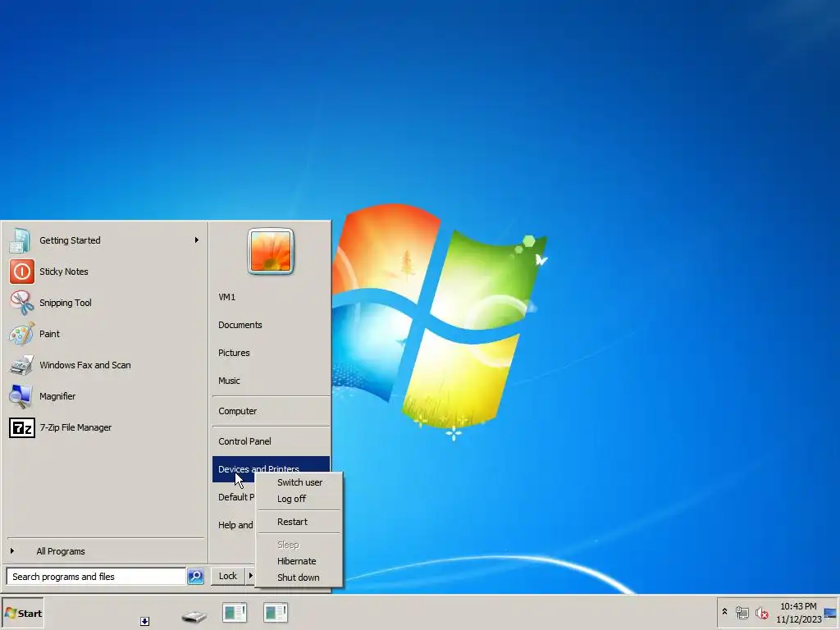Show hidden tray icons chevron
Image resolution: width=840 pixels, height=630 pixels.
pyautogui.click(x=725, y=611)
